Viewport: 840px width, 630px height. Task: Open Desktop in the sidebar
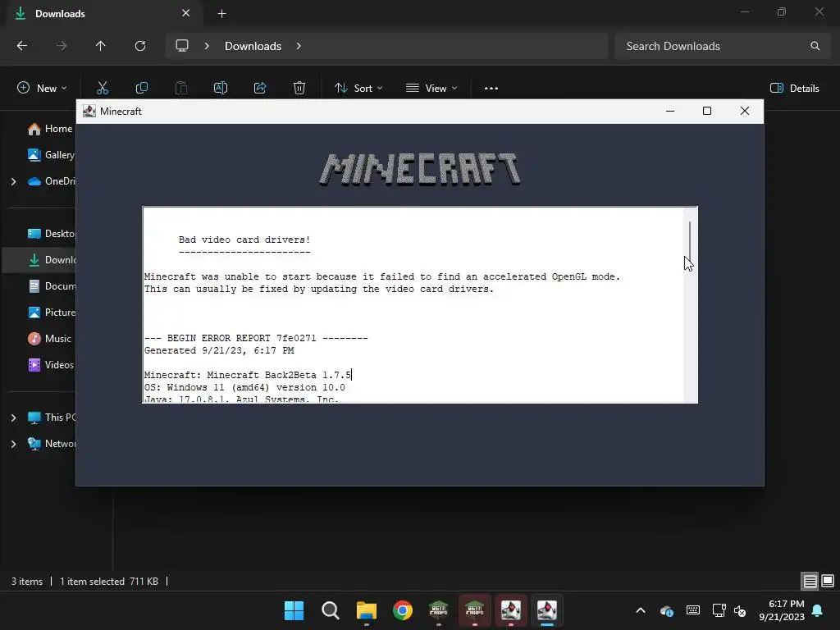click(x=51, y=234)
